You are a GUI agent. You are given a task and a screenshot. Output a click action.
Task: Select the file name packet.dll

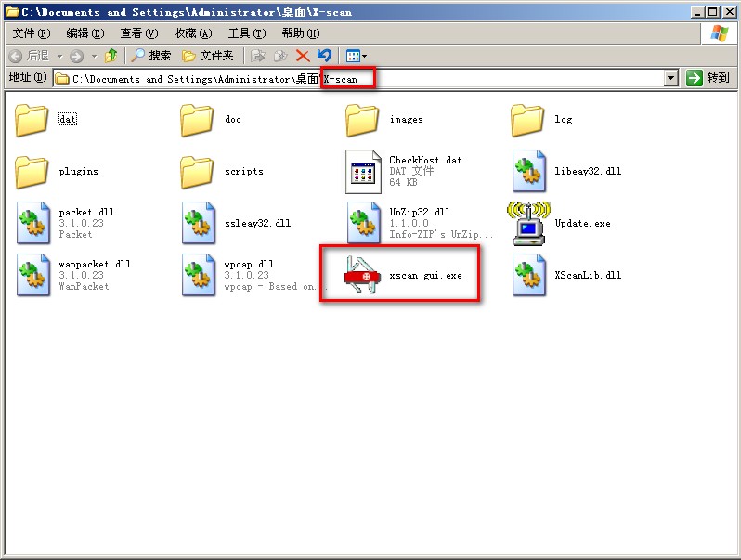pyautogui.click(x=86, y=212)
